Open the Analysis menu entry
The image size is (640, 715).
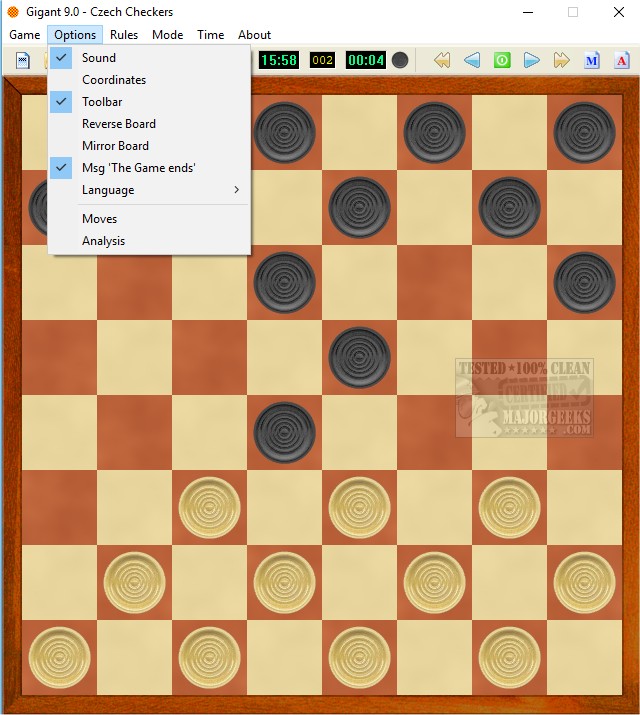pyautogui.click(x=150, y=241)
